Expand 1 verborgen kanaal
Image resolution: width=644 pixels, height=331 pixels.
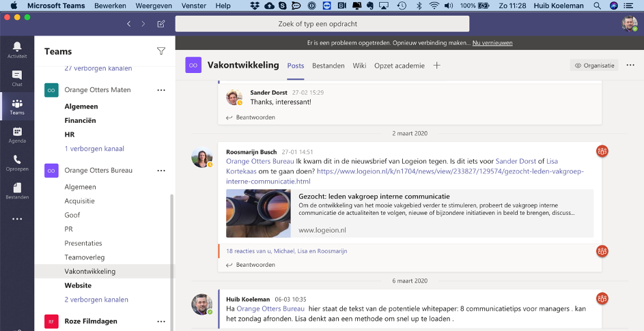(x=94, y=149)
